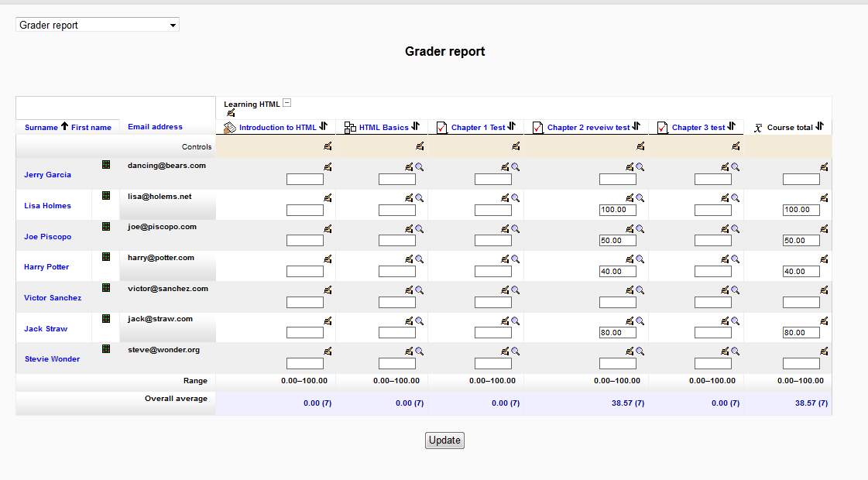Click edit icon in Controls row for HTML Basics
The height and width of the screenshot is (480, 868).
pyautogui.click(x=420, y=146)
